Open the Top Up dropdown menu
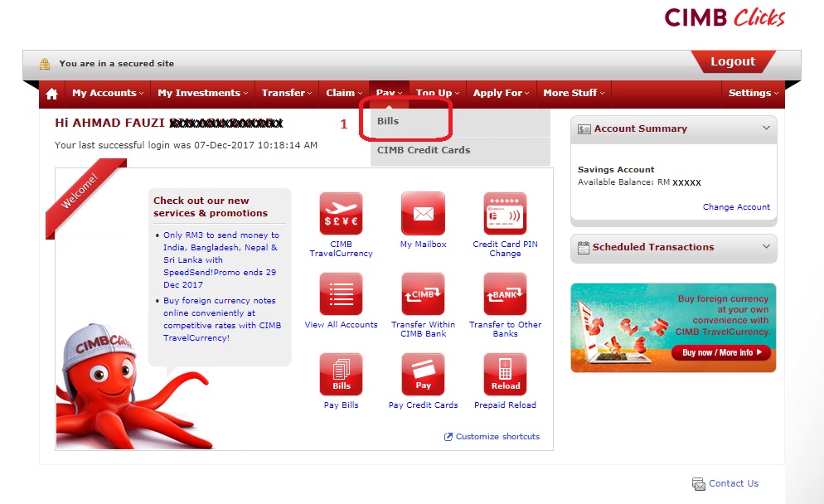Image resolution: width=824 pixels, height=504 pixels. [438, 93]
